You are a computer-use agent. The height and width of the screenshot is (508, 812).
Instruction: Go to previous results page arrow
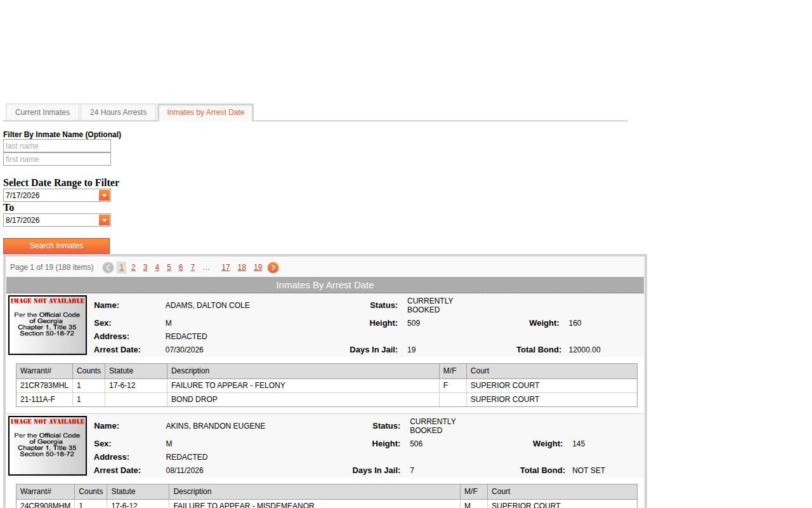(x=108, y=267)
